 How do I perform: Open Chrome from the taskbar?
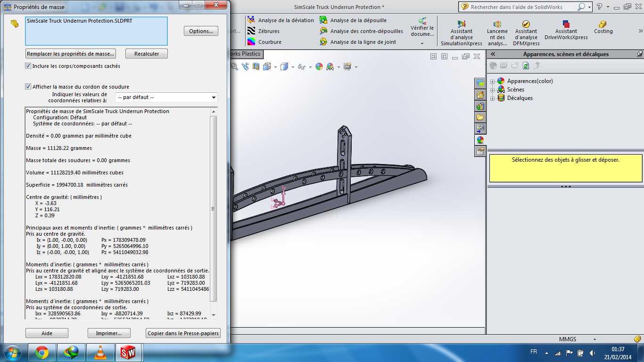(41, 353)
